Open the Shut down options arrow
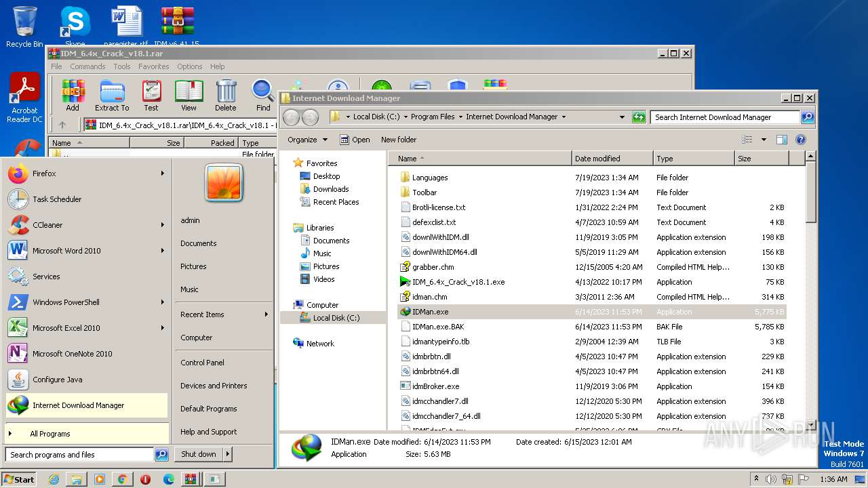868x488 pixels. (x=227, y=454)
